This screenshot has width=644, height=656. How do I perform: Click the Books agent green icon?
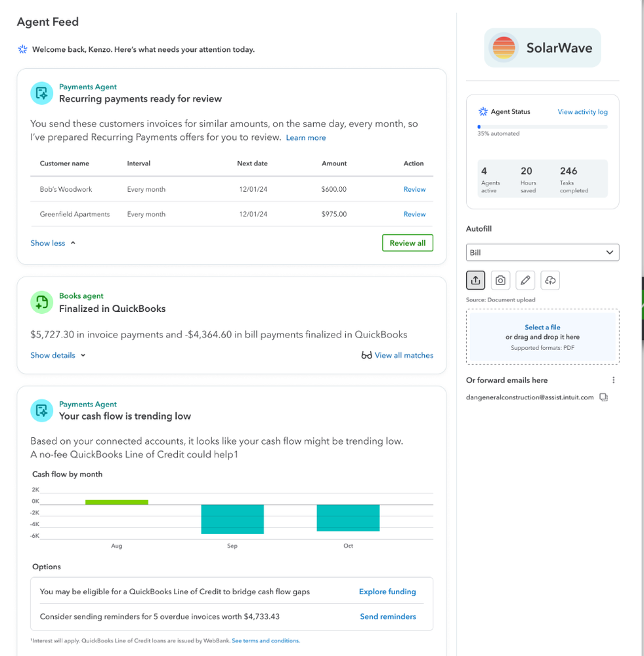tap(41, 302)
